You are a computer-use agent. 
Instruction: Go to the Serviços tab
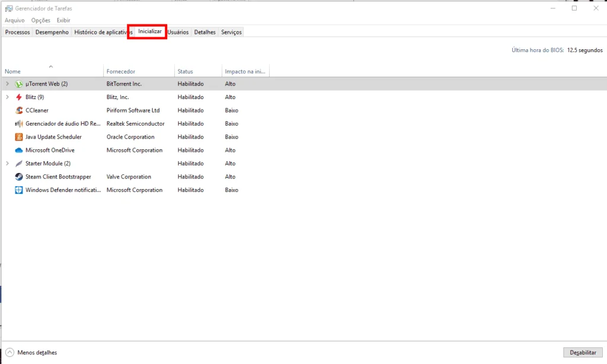pos(231,32)
